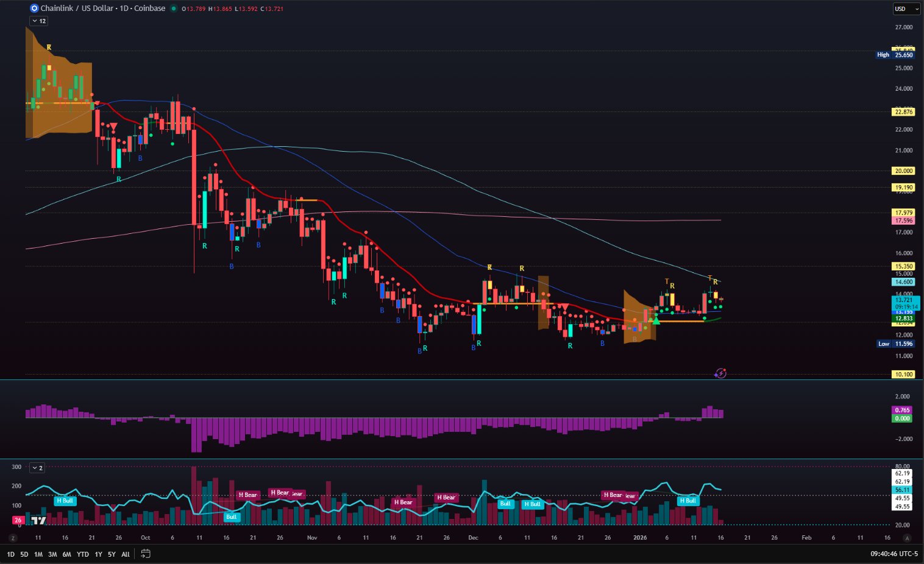Screen dimensions: 924x564
Task: Click the 15.350 yellow price label
Action: click(x=903, y=266)
